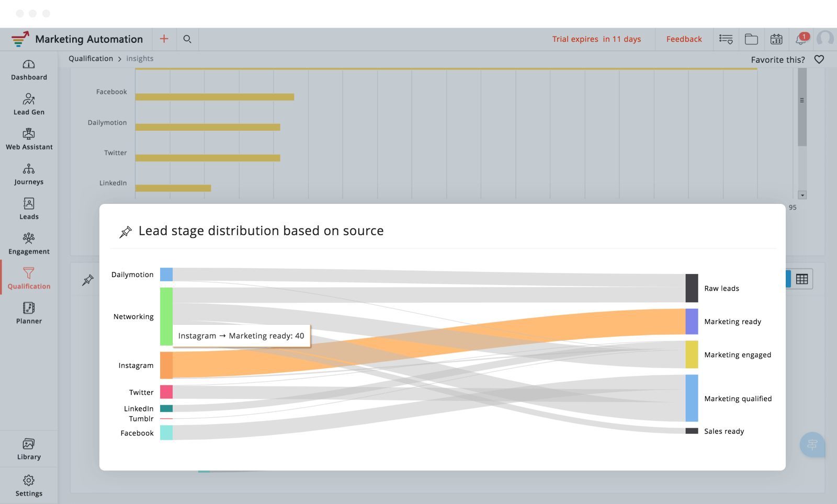Click the pin icon behind the card
The height and width of the screenshot is (504, 837).
click(x=88, y=280)
